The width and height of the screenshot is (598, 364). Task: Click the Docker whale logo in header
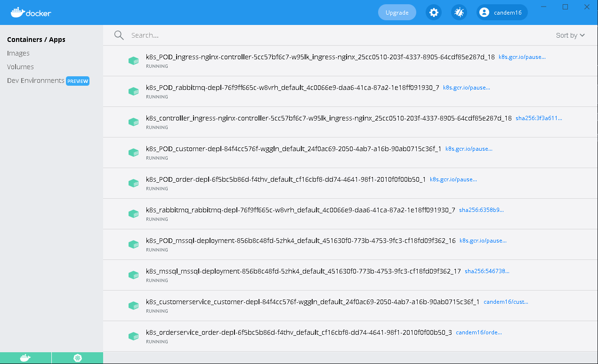31,12
